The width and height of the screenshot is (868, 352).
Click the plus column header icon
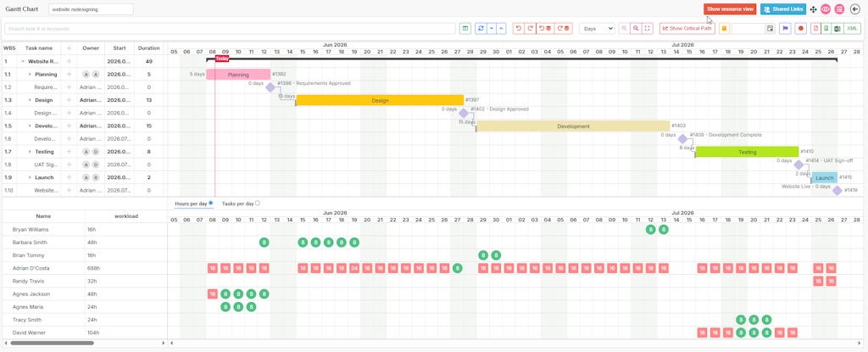pos(70,48)
